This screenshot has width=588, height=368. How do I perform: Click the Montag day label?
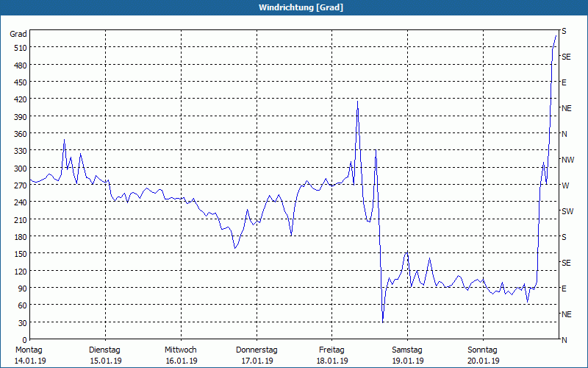29,350
